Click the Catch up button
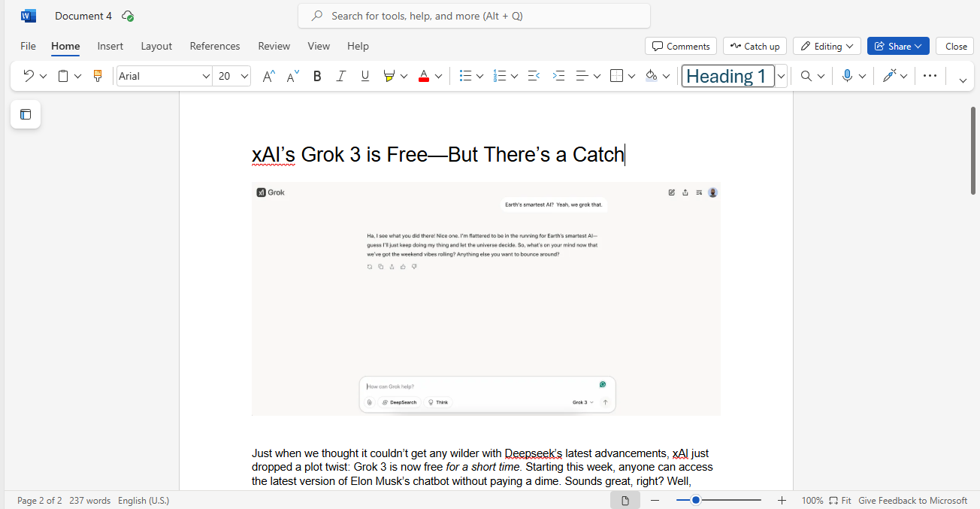Image resolution: width=980 pixels, height=509 pixels. (x=755, y=46)
